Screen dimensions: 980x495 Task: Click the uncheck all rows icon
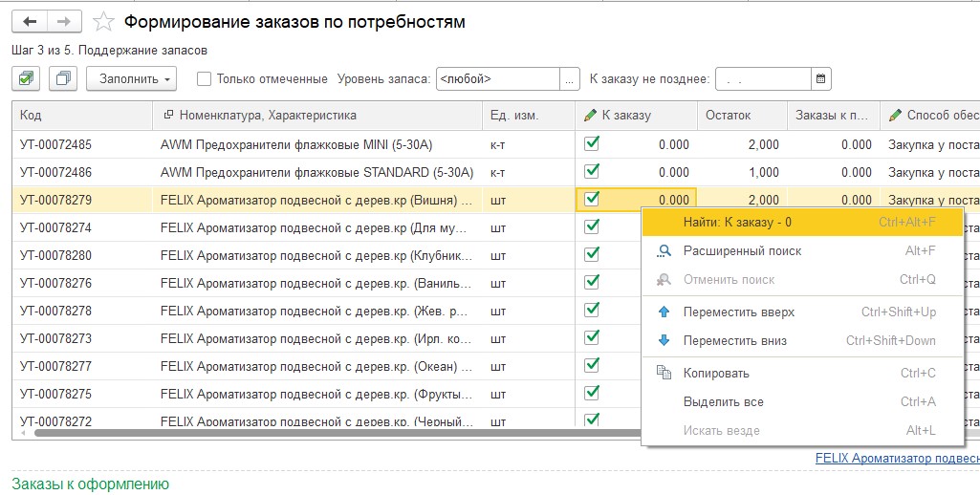coord(63,78)
